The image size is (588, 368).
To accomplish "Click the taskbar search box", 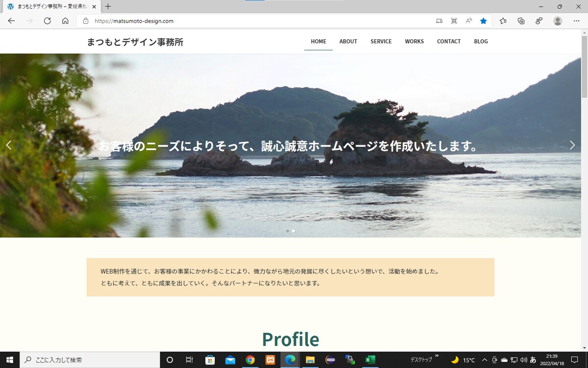I will [90, 360].
